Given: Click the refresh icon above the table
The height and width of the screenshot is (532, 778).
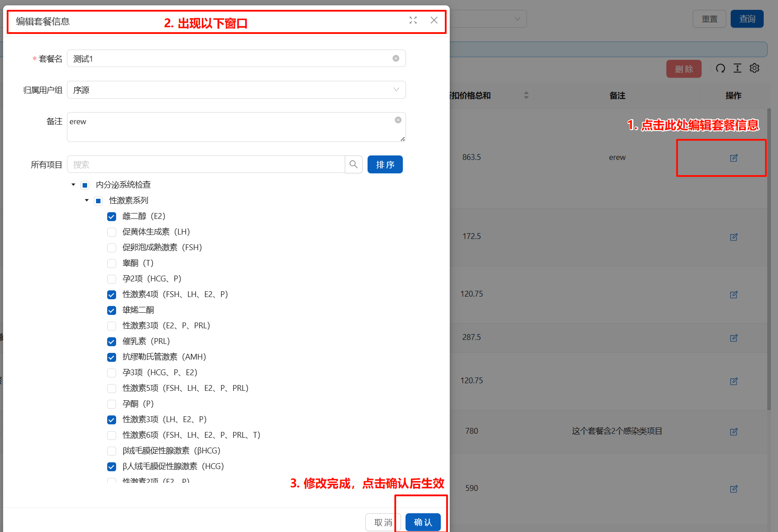Looking at the screenshot, I should click(720, 68).
